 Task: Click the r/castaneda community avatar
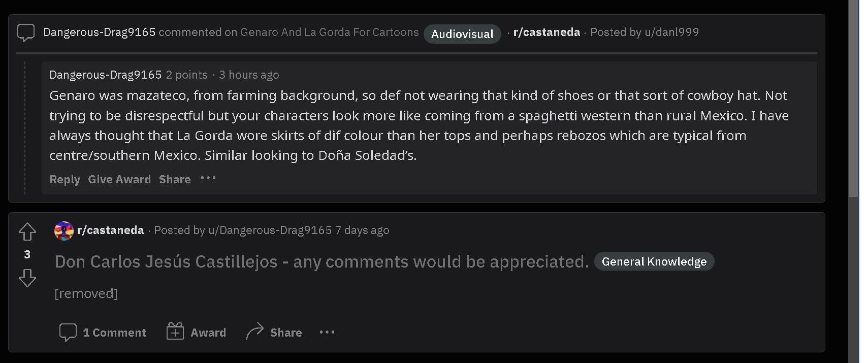click(x=63, y=230)
